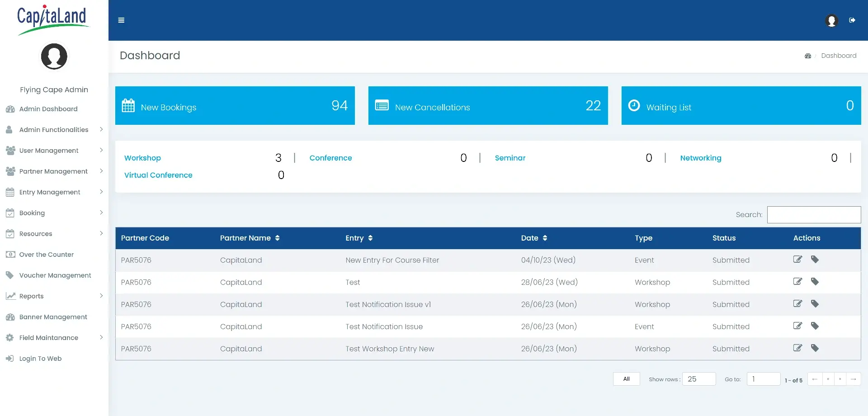Open Over the Counter menu item
Image resolution: width=868 pixels, height=416 pixels.
(x=46, y=255)
